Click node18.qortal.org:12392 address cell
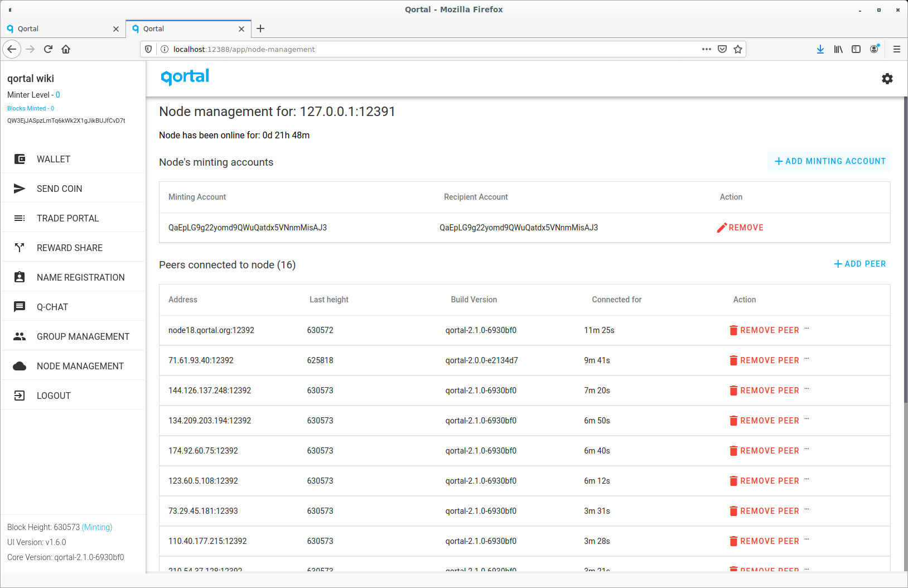Image resolution: width=908 pixels, height=588 pixels. click(211, 330)
